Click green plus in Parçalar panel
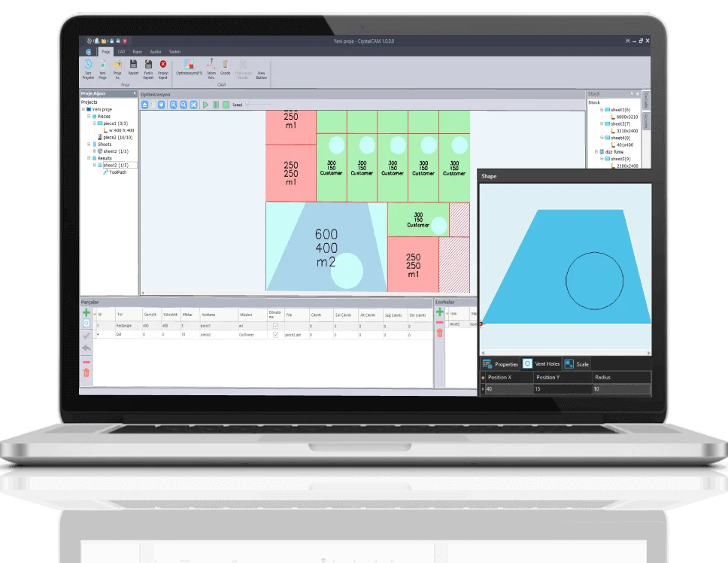 [x=86, y=312]
